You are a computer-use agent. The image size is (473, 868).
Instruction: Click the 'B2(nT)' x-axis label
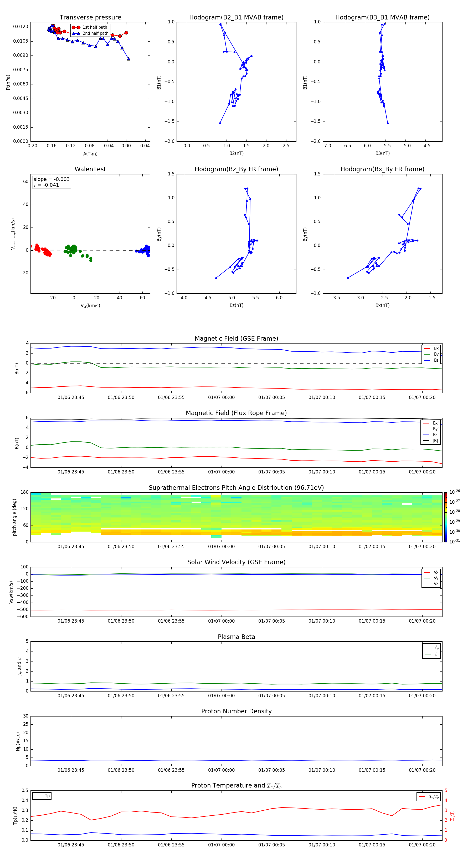pos(236,154)
